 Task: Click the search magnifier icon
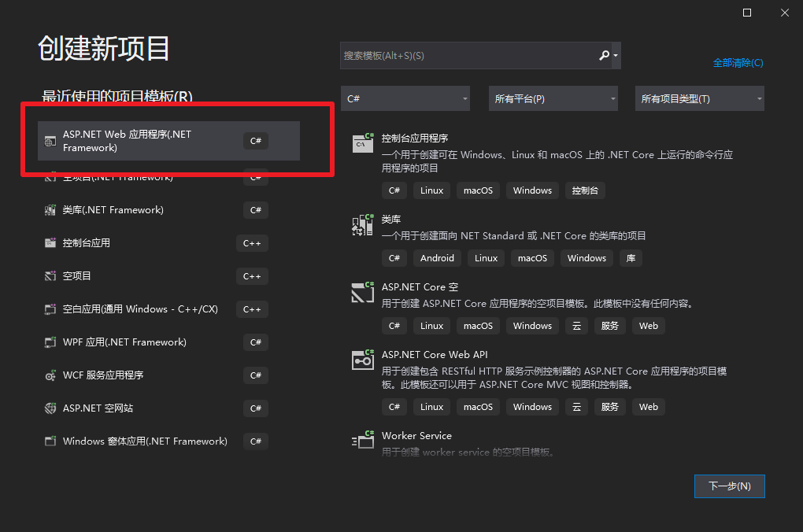pos(604,55)
